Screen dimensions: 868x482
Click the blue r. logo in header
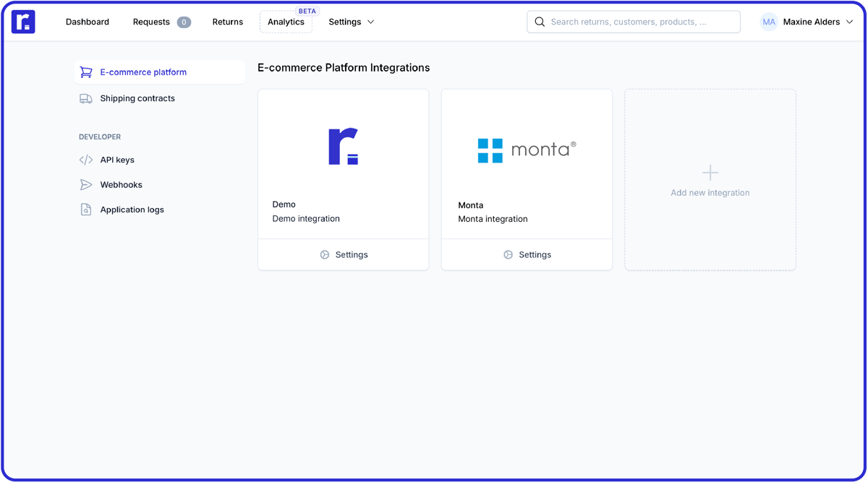tap(23, 22)
